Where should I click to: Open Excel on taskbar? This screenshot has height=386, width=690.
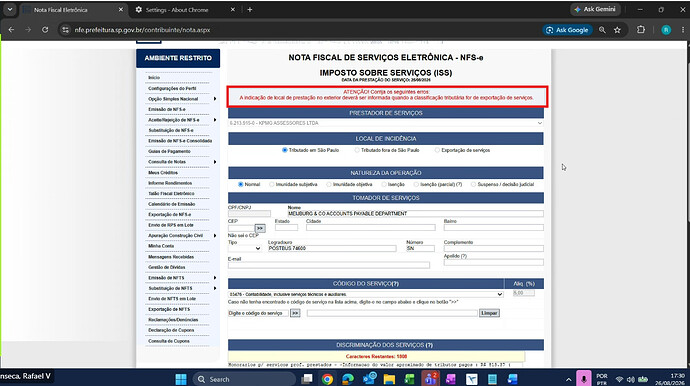click(x=409, y=379)
